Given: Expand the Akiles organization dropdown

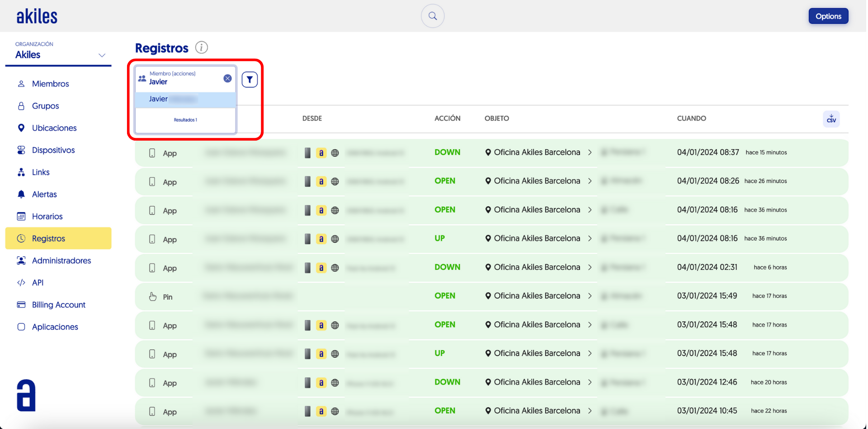Looking at the screenshot, I should pyautogui.click(x=102, y=55).
